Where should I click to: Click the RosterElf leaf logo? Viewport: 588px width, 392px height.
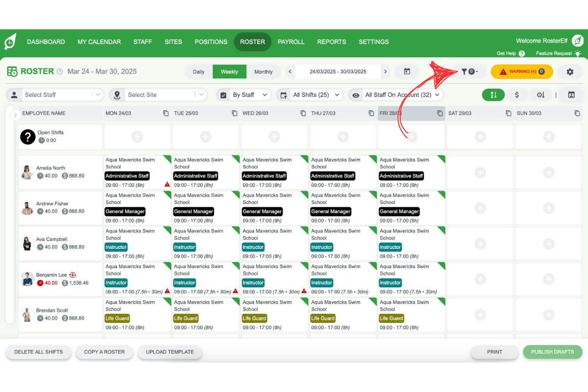tap(11, 41)
